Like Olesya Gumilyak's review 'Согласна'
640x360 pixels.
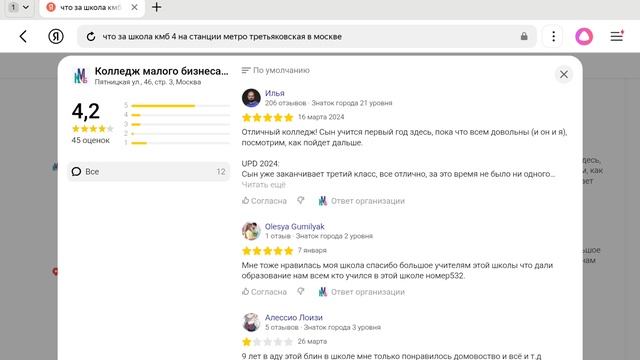(x=264, y=291)
